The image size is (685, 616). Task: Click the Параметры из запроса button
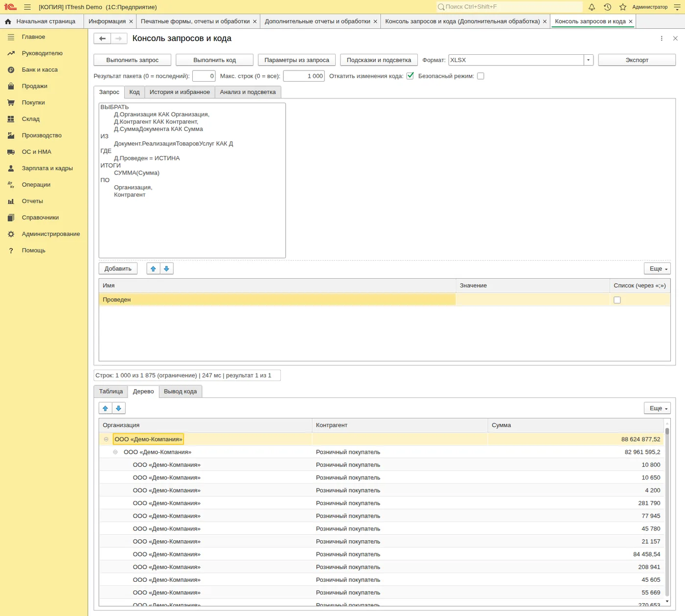pyautogui.click(x=297, y=60)
